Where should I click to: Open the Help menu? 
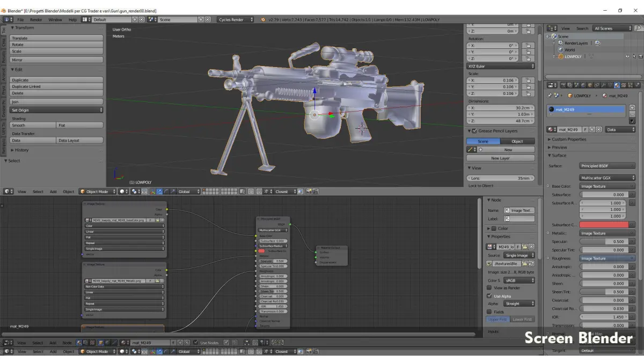click(x=72, y=20)
